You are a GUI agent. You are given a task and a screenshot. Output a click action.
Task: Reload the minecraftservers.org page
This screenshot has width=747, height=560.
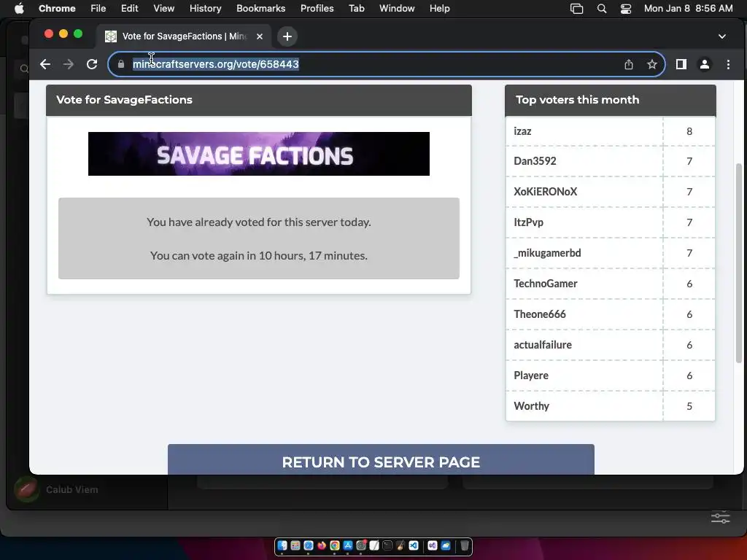pyautogui.click(x=92, y=64)
